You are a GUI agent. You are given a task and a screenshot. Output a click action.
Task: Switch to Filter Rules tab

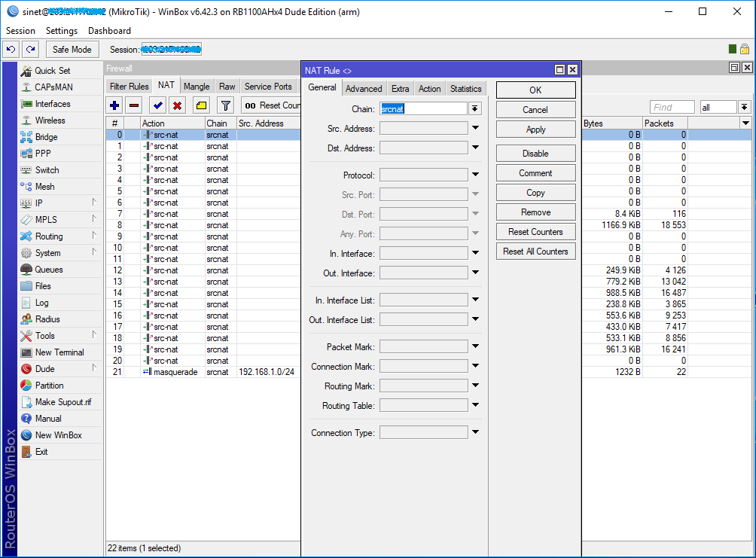[130, 87]
